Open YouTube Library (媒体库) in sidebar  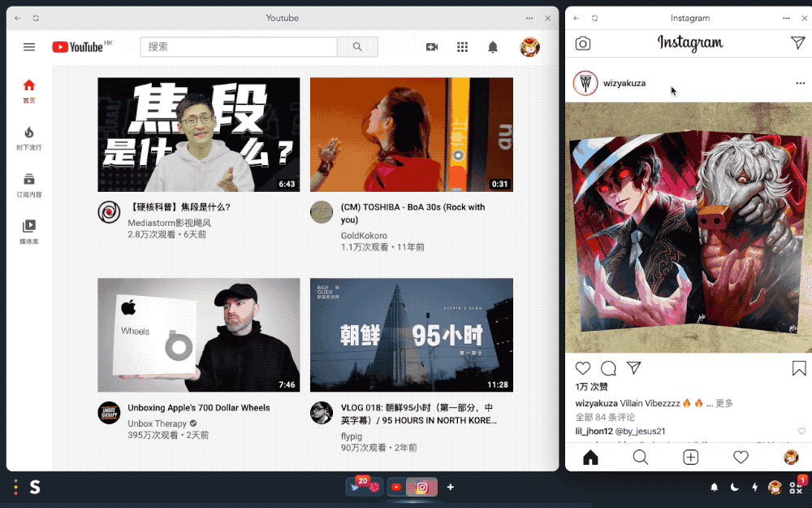pyautogui.click(x=29, y=232)
